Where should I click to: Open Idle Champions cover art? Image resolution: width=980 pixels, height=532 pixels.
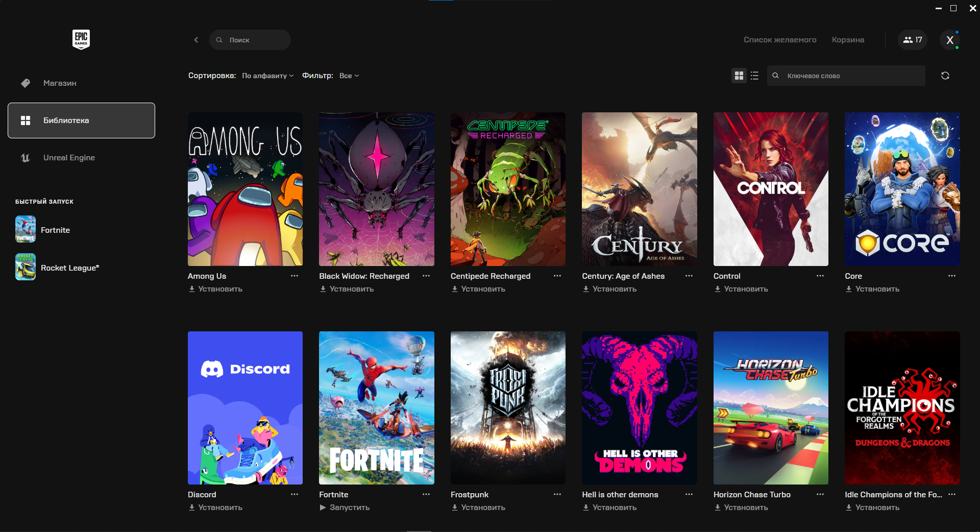(x=902, y=408)
